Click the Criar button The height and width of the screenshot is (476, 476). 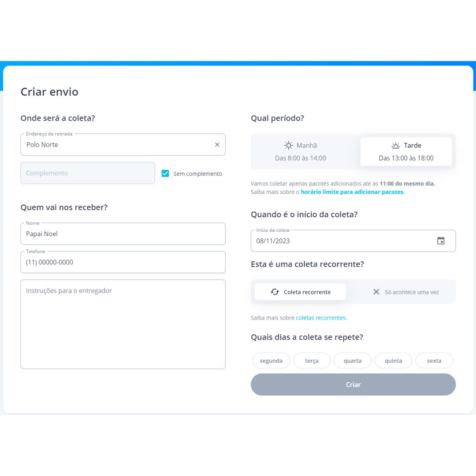[353, 385]
